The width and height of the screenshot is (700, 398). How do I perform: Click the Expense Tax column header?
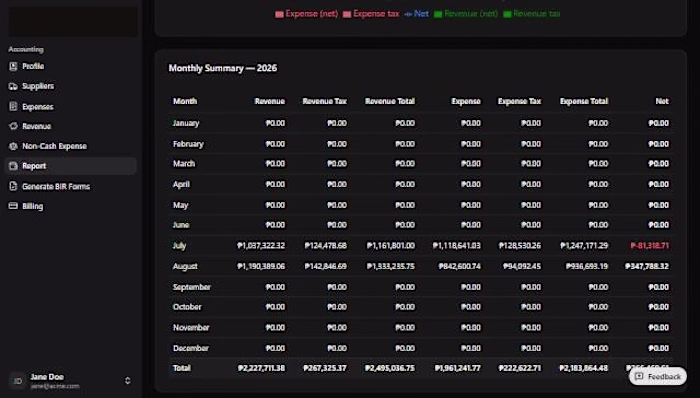pos(519,101)
